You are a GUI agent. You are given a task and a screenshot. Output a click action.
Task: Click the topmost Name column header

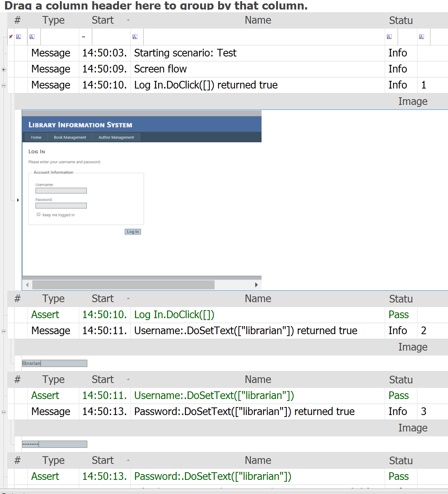tap(258, 20)
